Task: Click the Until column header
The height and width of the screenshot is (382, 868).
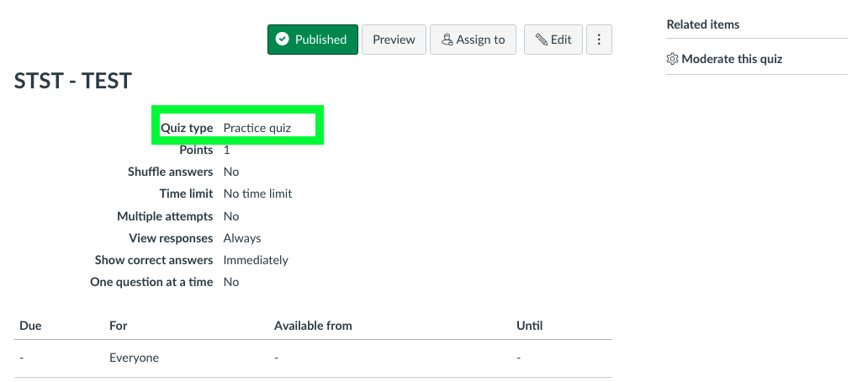Action: [529, 326]
